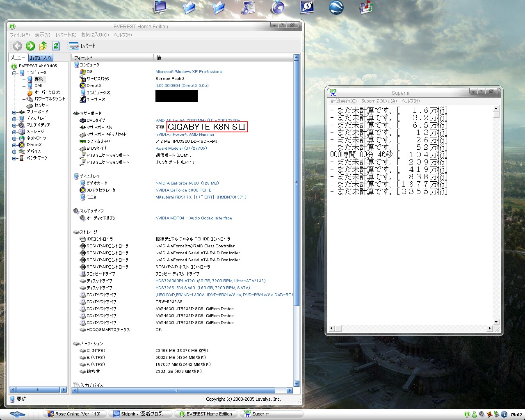This screenshot has width=525, height=420.
Task: Open the 表示(V) menu in EVEREST
Action: [x=42, y=35]
